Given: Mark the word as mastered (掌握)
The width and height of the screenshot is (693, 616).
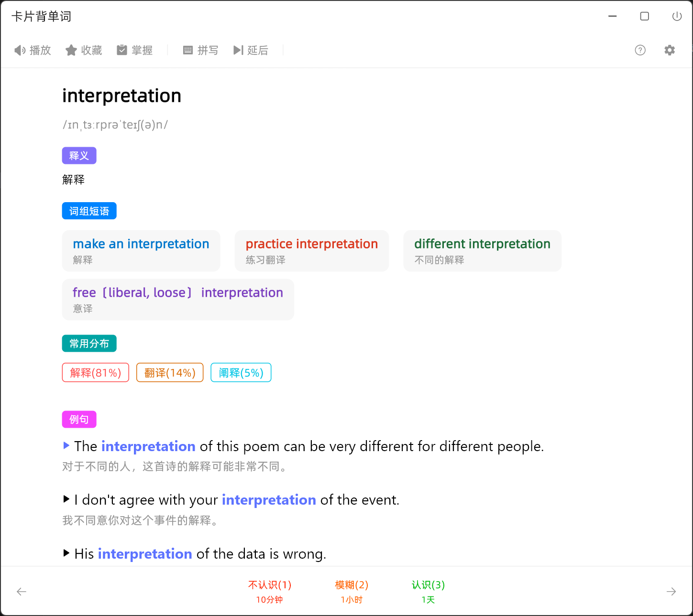Looking at the screenshot, I should pyautogui.click(x=135, y=50).
